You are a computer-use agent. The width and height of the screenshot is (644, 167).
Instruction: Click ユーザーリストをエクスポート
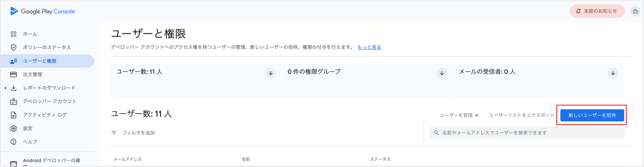521,115
